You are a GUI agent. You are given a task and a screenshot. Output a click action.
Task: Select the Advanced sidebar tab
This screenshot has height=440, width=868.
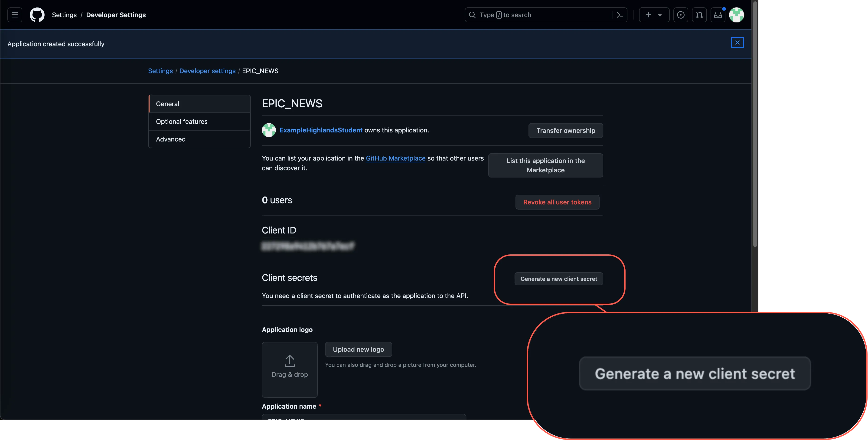pos(199,139)
